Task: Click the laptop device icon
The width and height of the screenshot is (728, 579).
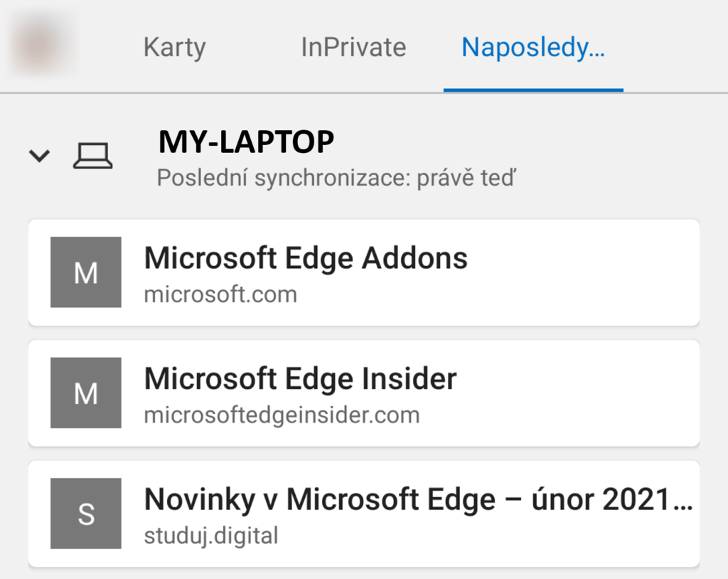Action: 92,155
